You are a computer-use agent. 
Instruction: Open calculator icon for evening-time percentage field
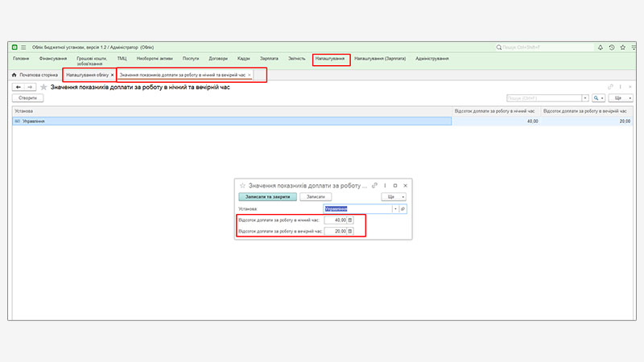coord(350,231)
